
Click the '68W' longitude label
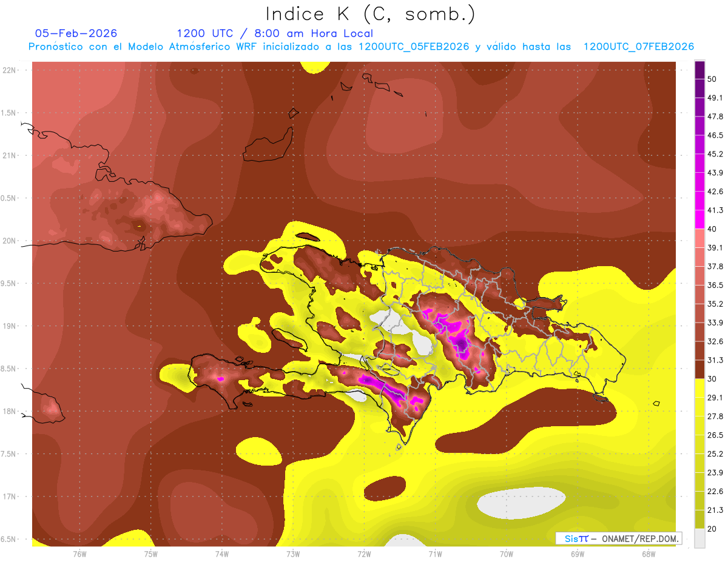pyautogui.click(x=649, y=553)
